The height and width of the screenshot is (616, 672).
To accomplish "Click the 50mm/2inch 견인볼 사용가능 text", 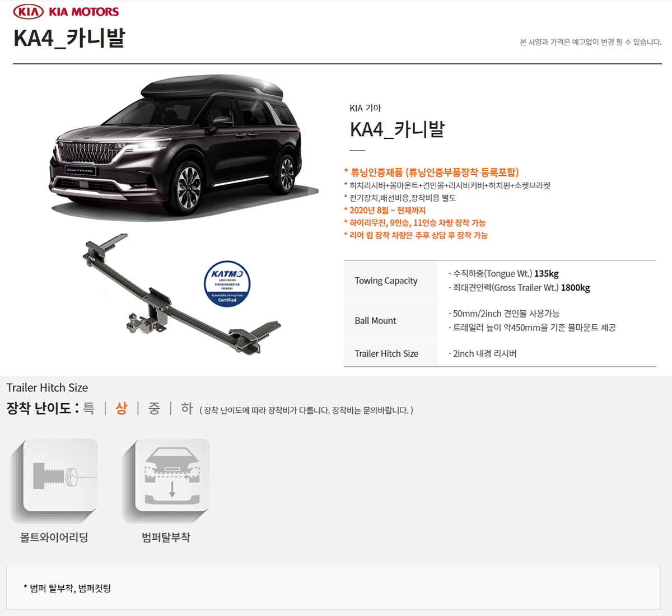I will 503,314.
